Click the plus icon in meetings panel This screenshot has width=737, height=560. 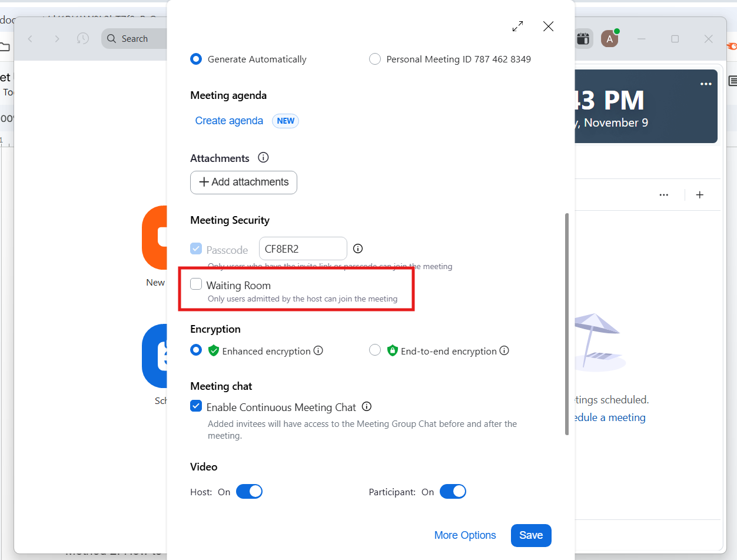point(699,195)
